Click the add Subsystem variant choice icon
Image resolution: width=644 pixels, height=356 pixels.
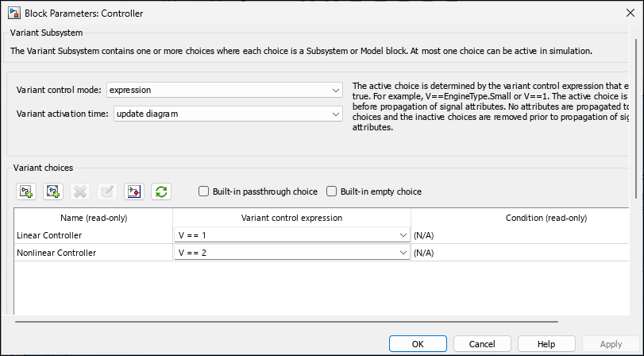(26, 192)
